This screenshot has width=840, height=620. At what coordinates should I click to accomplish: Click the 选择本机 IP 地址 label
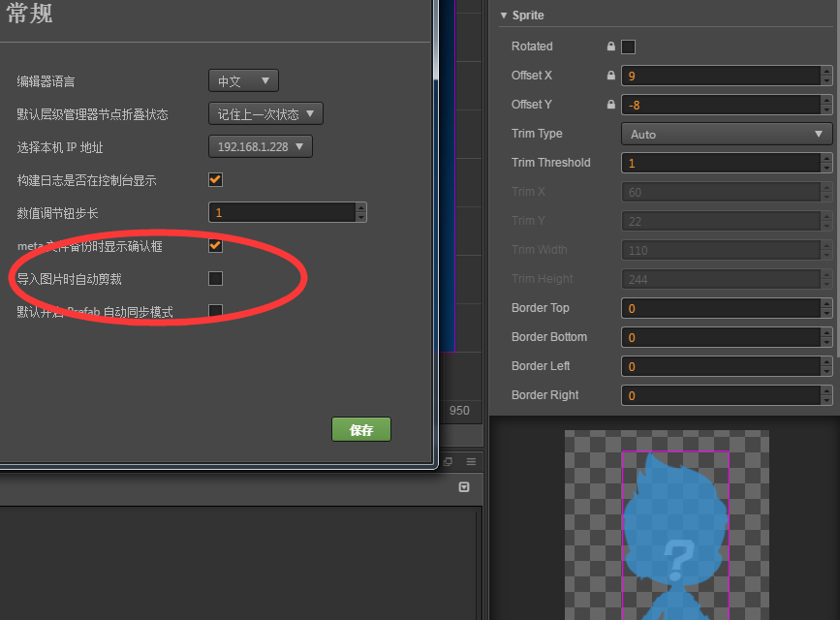[60, 147]
